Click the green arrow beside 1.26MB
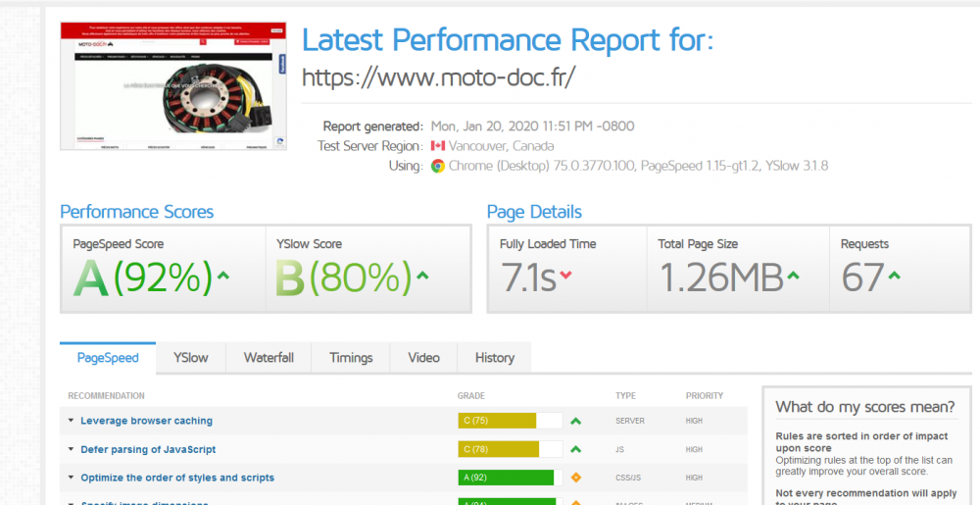 [x=793, y=275]
